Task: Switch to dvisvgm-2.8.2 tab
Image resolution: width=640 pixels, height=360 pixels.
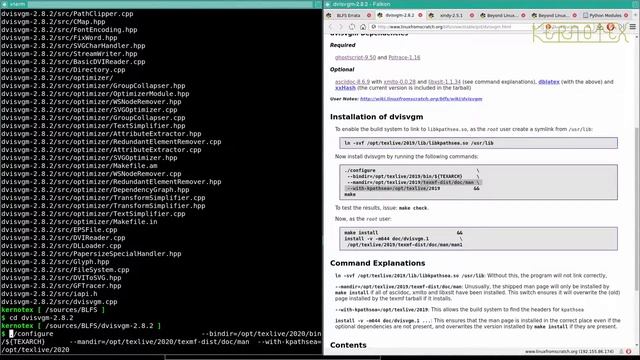Action: (x=400, y=16)
